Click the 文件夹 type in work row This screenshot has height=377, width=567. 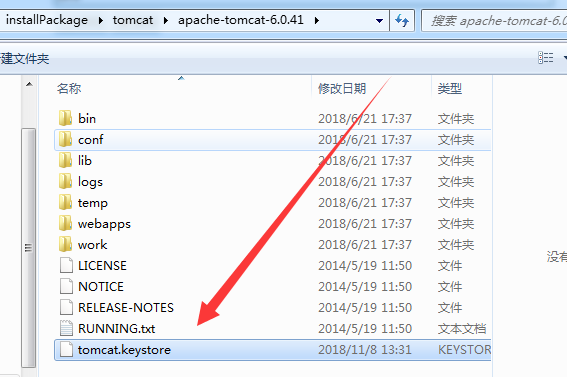pos(456,245)
